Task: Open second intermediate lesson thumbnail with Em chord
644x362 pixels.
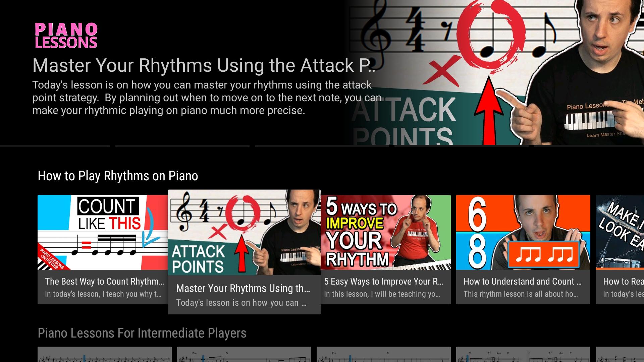Action: pos(244,355)
